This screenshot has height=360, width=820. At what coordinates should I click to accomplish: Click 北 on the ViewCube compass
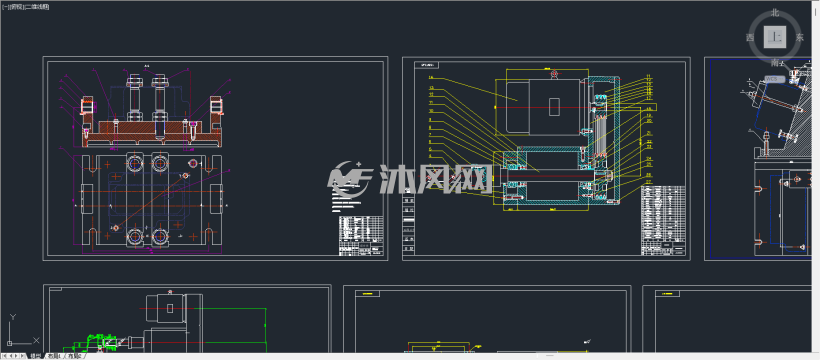[x=775, y=13]
